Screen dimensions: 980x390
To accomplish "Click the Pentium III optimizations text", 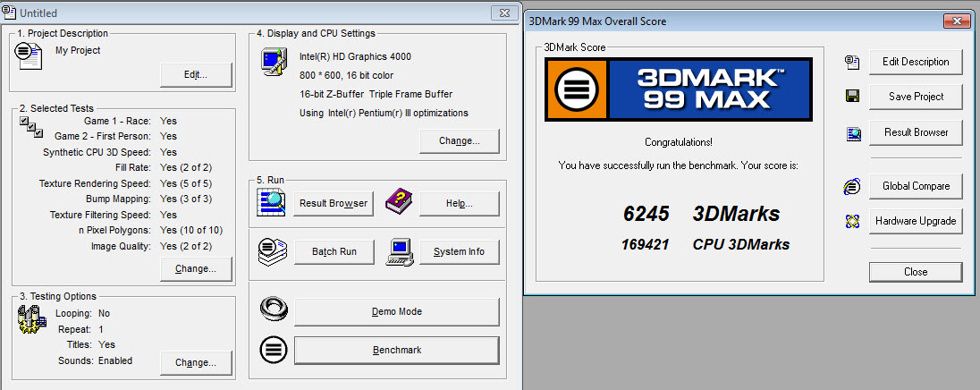I will coord(384,113).
